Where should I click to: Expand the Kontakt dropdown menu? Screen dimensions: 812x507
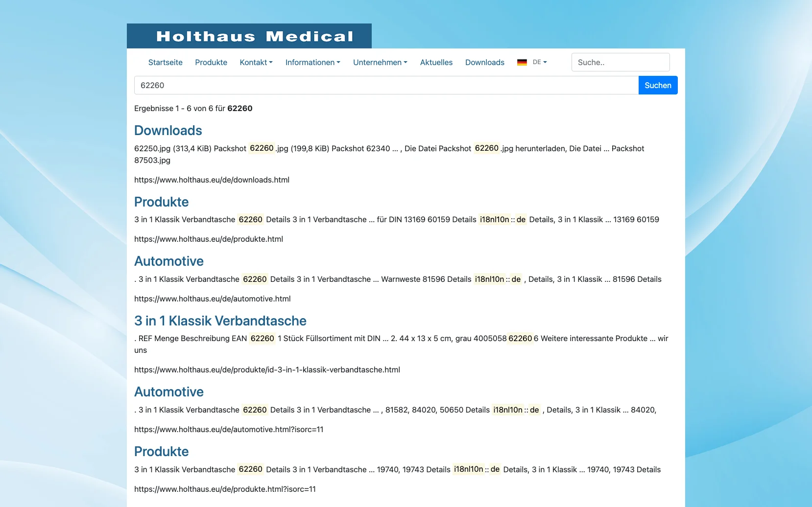pos(256,62)
